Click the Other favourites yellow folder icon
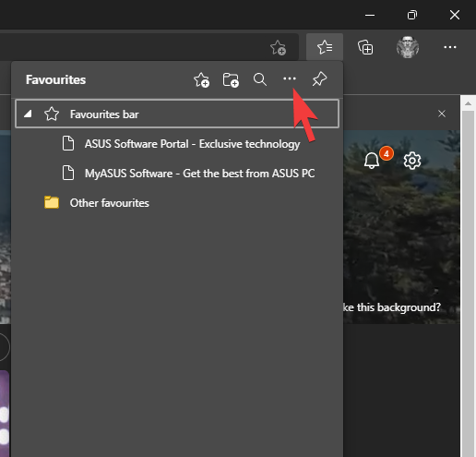 coord(52,202)
